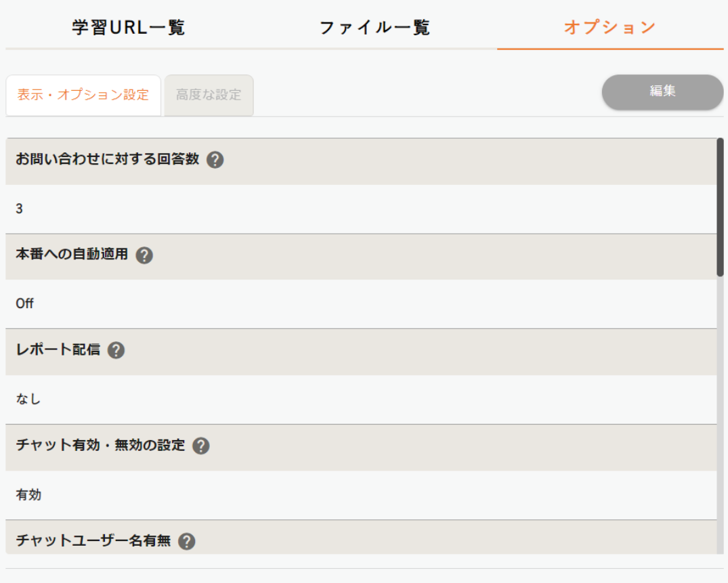
Task: Click the Off value under 本番への自動適用
Action: (25, 304)
